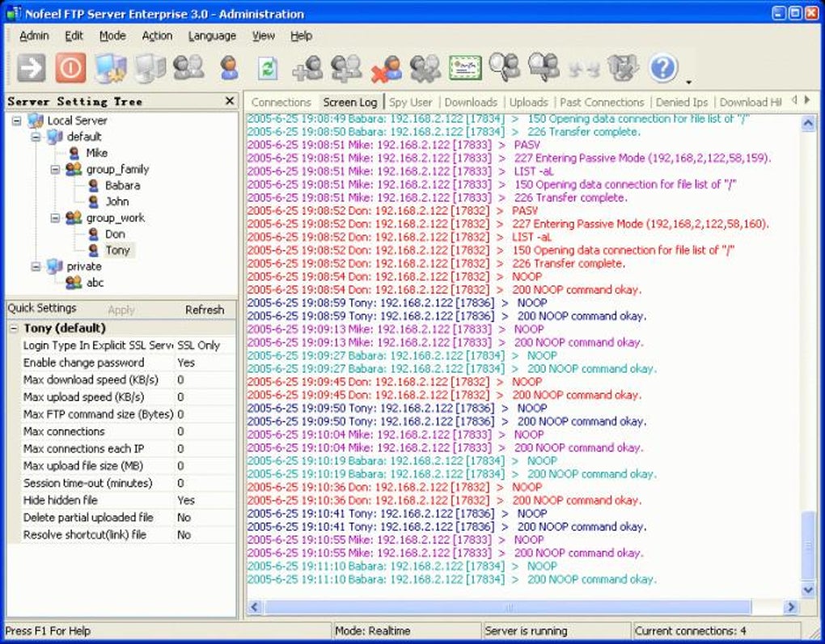This screenshot has width=825, height=644.
Task: Click the log vertical scrollbar down arrow
Action: 808,590
